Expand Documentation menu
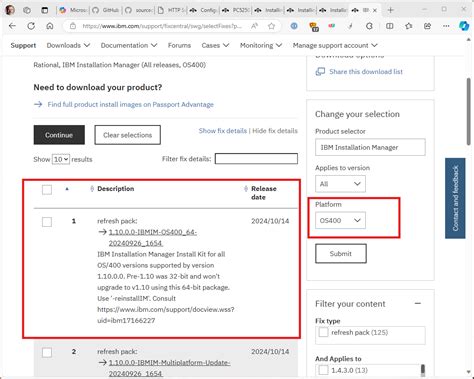The width and height of the screenshot is (474, 379). tap(129, 45)
